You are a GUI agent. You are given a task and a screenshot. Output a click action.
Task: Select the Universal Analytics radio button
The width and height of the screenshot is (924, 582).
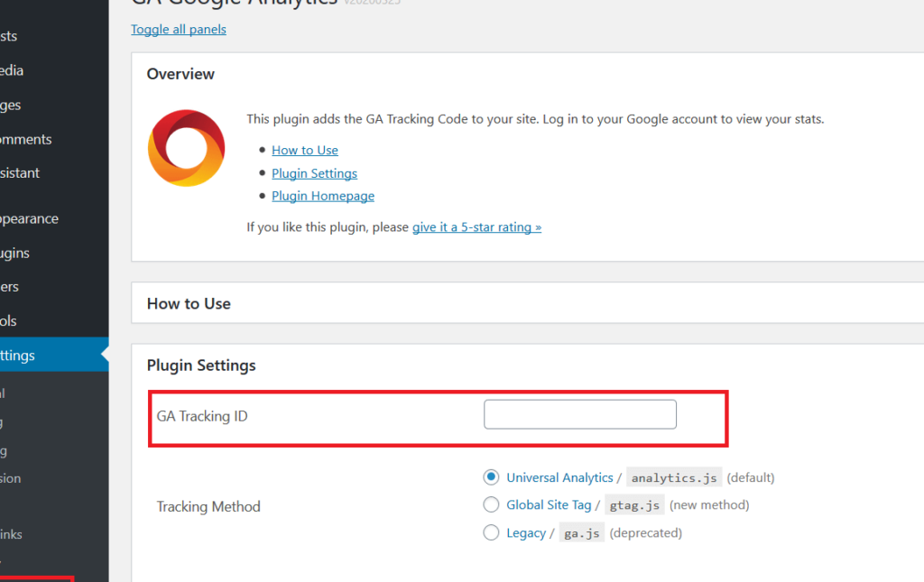(x=491, y=477)
